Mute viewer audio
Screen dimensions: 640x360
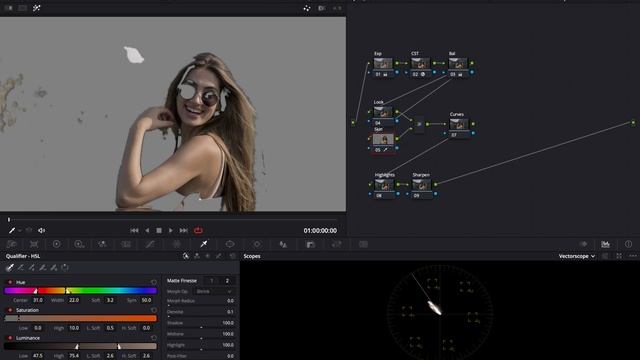click(42, 231)
